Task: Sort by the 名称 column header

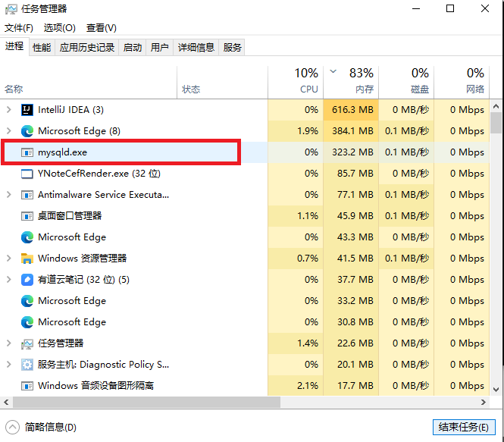Action: point(89,82)
